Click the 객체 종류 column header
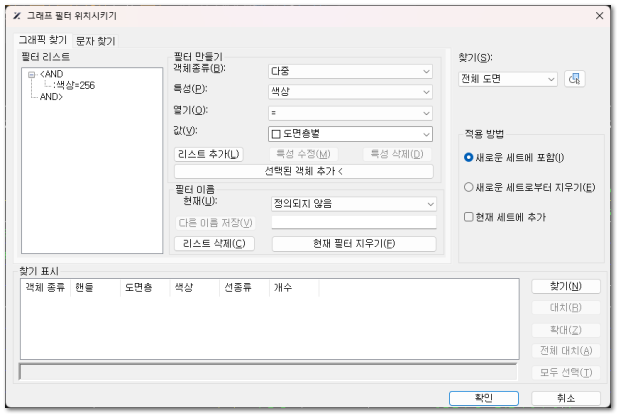This screenshot has height=417, width=620. tap(45, 287)
